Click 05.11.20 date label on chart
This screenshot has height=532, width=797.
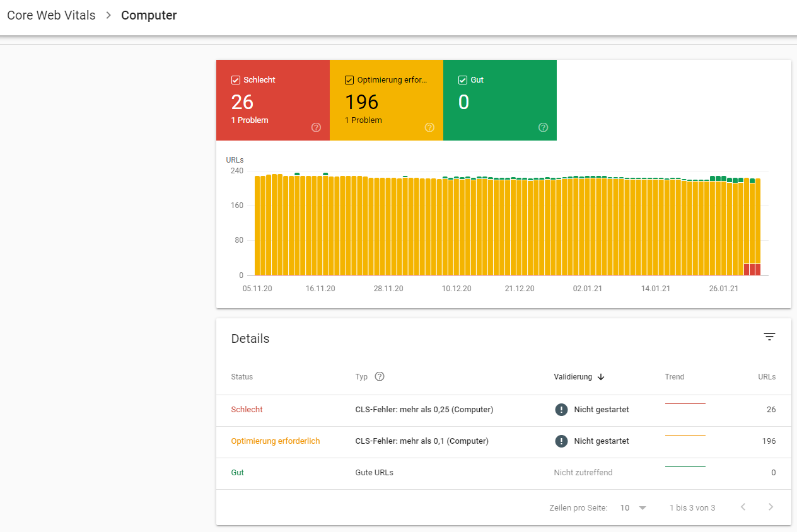coord(257,289)
